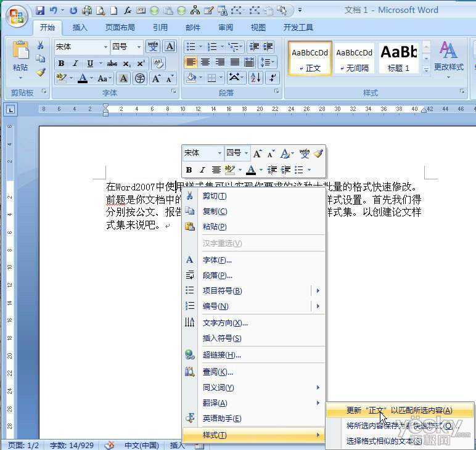Viewport: 476px width, 450px height.
Task: Choose 字体(F)... in context menu
Action: tap(254, 260)
